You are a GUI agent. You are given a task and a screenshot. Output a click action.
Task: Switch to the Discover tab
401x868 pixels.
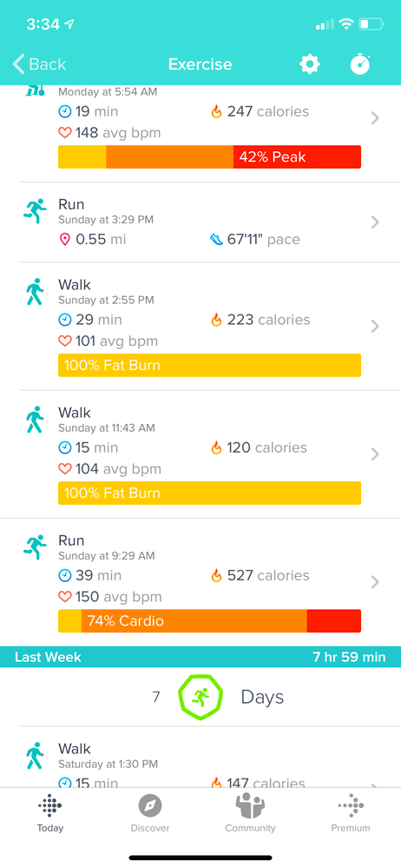pos(150,814)
